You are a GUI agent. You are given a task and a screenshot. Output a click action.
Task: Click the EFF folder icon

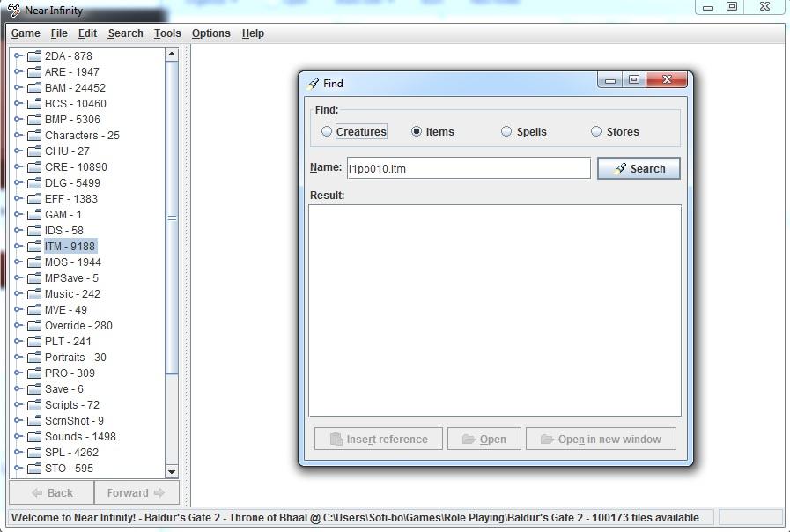pos(34,199)
